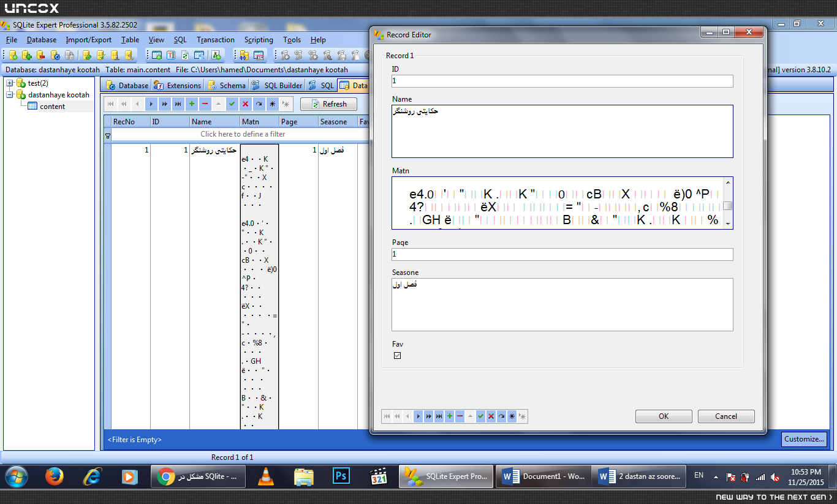Collapse the dastanhaye kootah database node
The image size is (837, 504).
point(10,95)
